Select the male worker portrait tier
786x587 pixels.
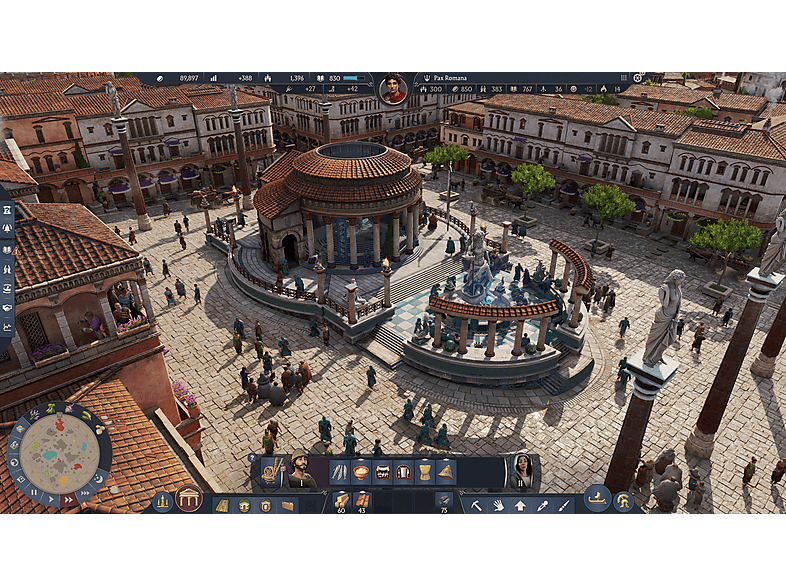click(300, 469)
